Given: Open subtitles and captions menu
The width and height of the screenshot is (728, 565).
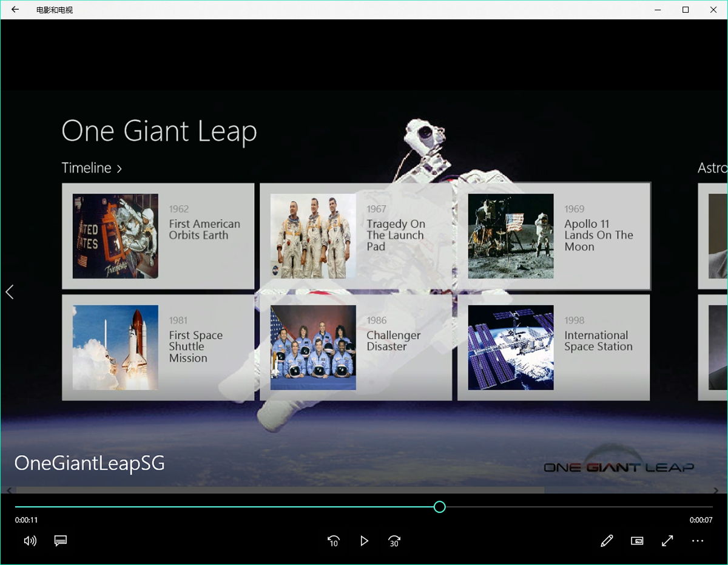Looking at the screenshot, I should click(x=61, y=541).
